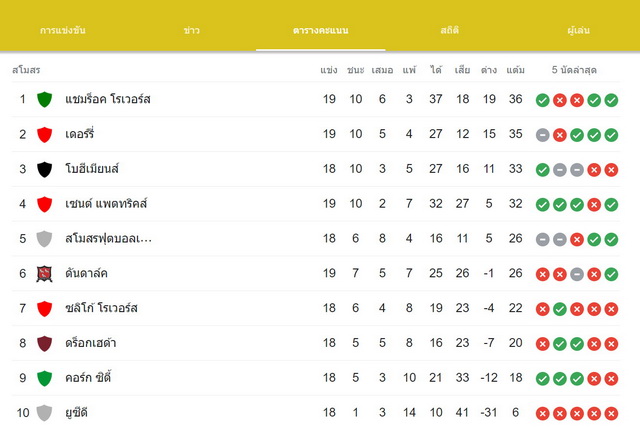Sort by the แต้ม column header
The width and height of the screenshot is (640, 432).
tap(516, 70)
